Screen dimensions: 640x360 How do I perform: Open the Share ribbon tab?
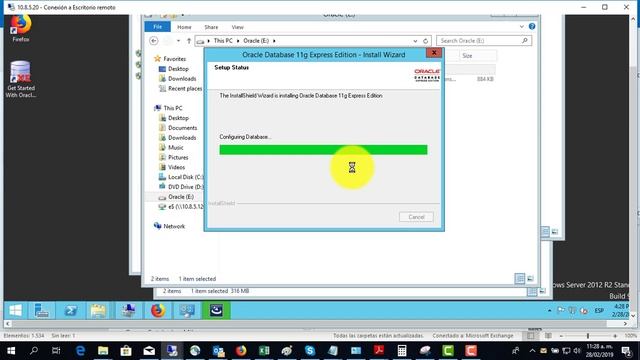pyautogui.click(x=211, y=27)
